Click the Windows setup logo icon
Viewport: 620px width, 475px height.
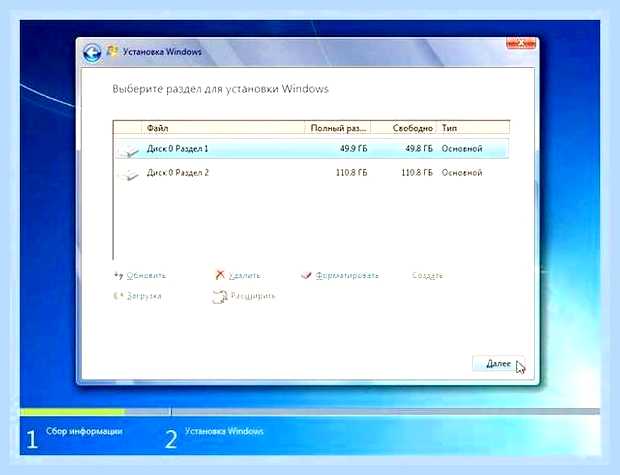(113, 51)
